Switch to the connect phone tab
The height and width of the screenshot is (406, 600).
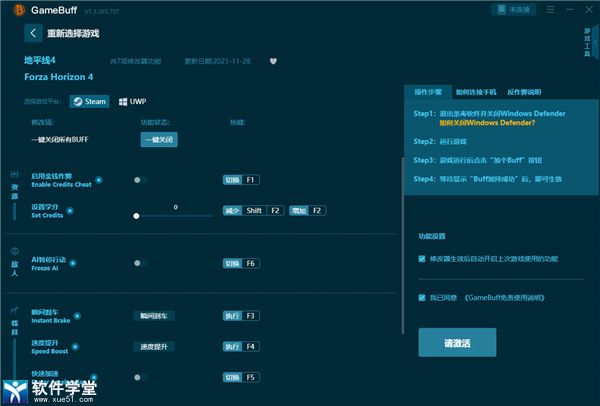pos(476,92)
